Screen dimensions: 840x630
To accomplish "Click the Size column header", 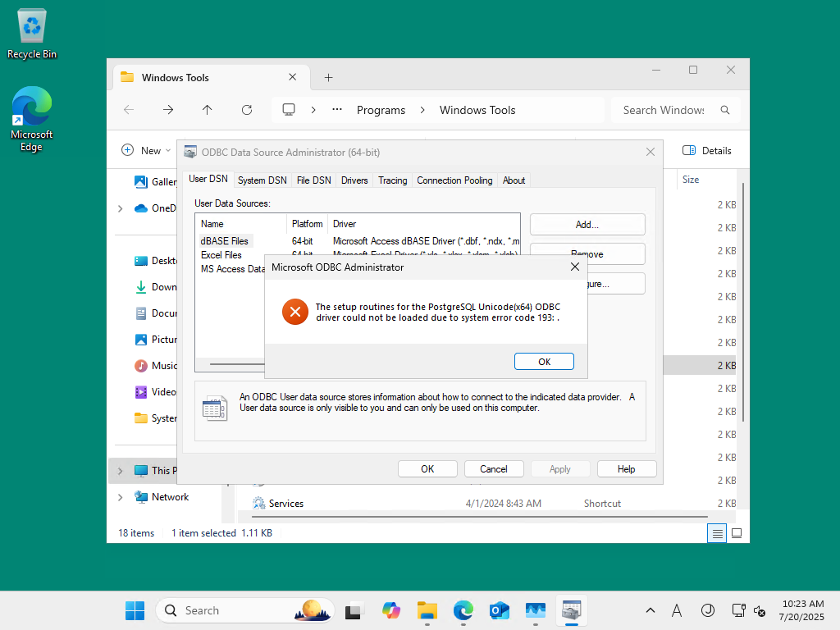I will pyautogui.click(x=691, y=180).
